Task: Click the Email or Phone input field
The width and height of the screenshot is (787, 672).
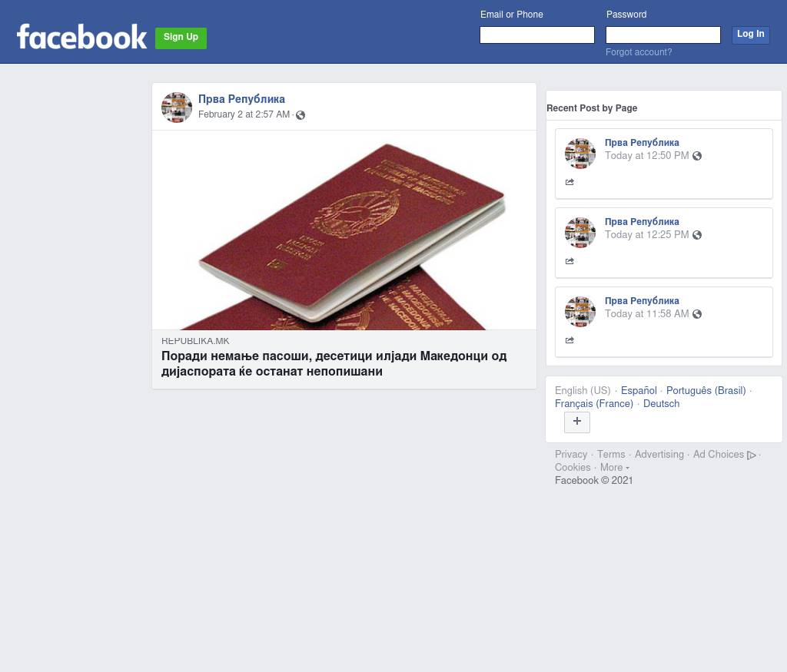Action: 537,35
